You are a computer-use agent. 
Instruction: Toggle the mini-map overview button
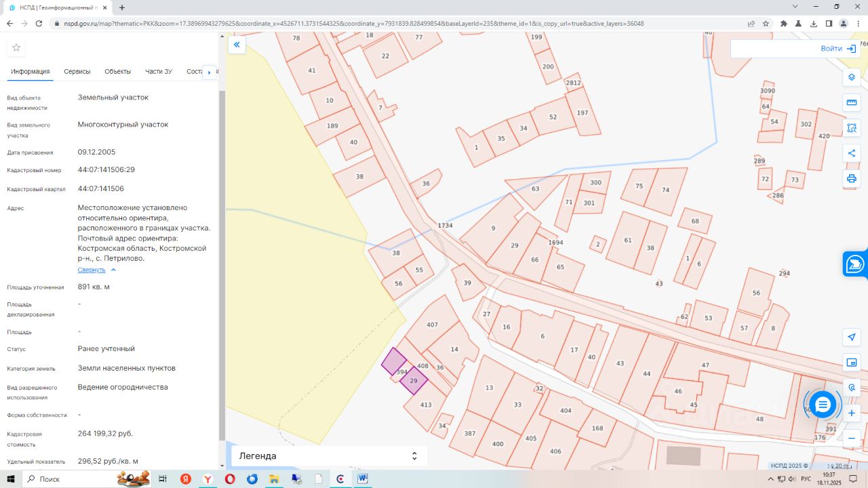coord(852,363)
